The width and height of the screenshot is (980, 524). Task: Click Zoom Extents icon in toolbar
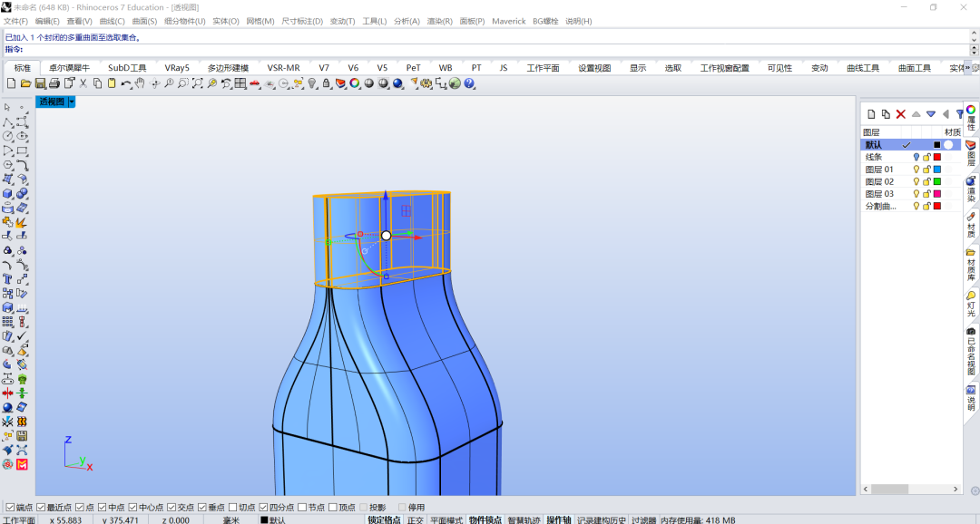[198, 83]
